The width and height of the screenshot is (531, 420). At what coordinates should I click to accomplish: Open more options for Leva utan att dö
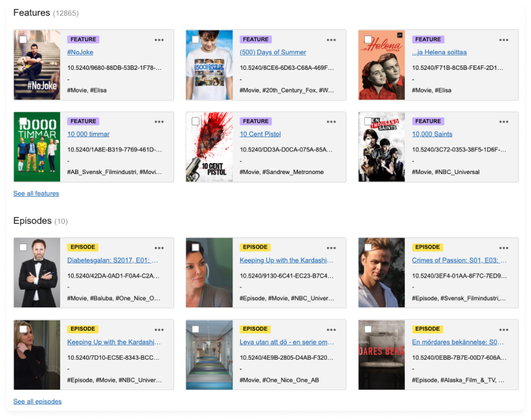331,330
